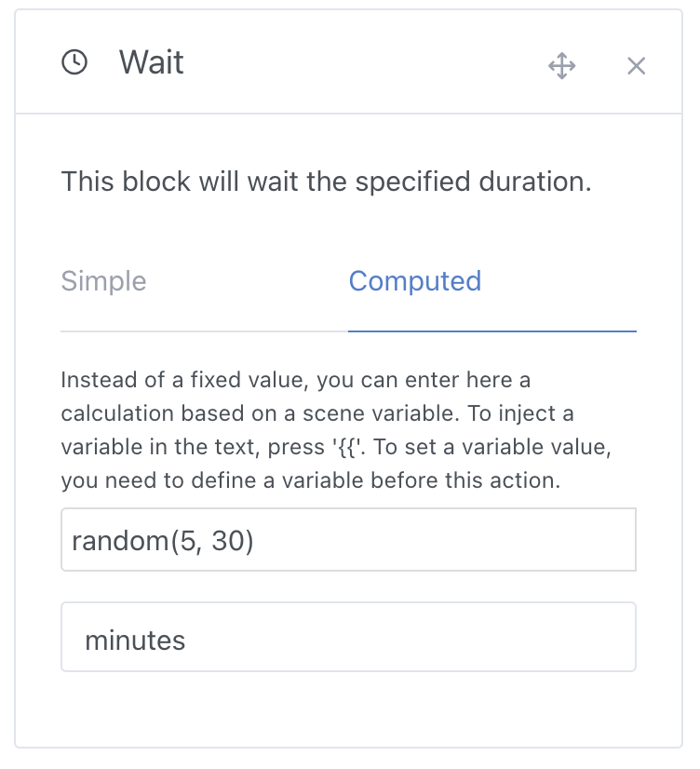The width and height of the screenshot is (700, 769).
Task: Open the Simple duration mode
Action: (103, 281)
